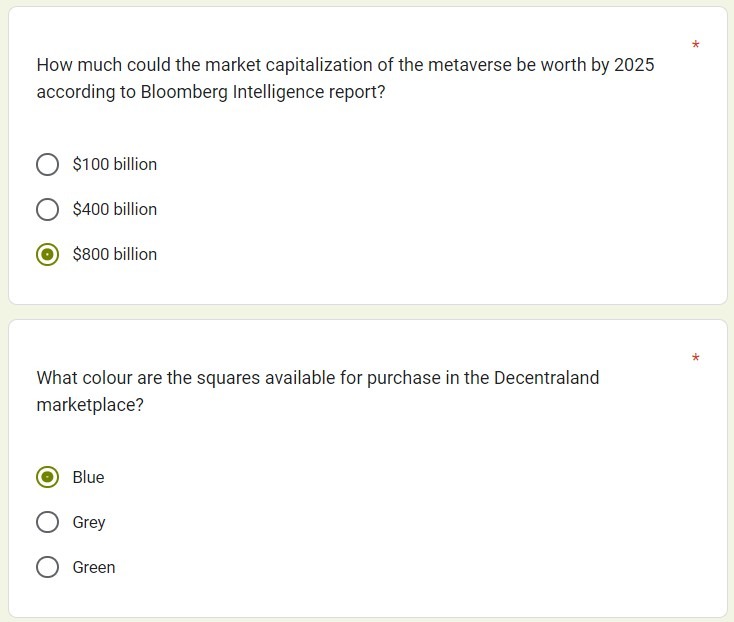Click the word "Decentraland" in the second question

[546, 378]
